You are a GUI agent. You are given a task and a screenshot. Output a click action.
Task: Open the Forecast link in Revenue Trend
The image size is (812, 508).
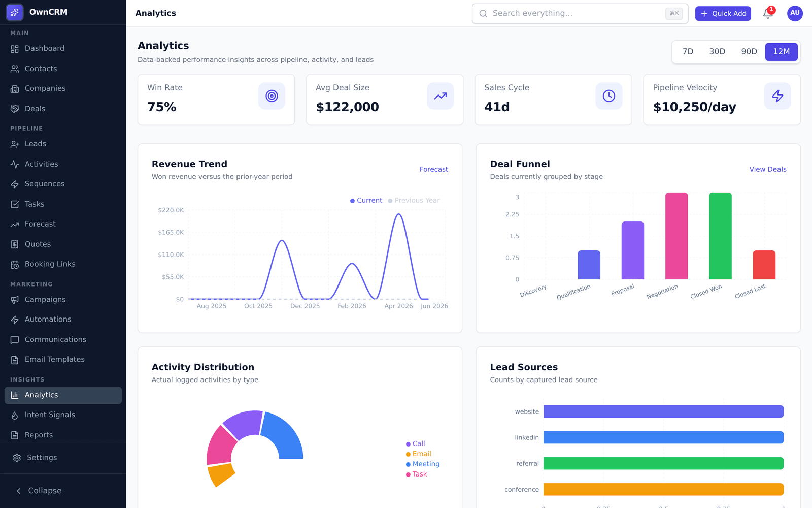434,170
